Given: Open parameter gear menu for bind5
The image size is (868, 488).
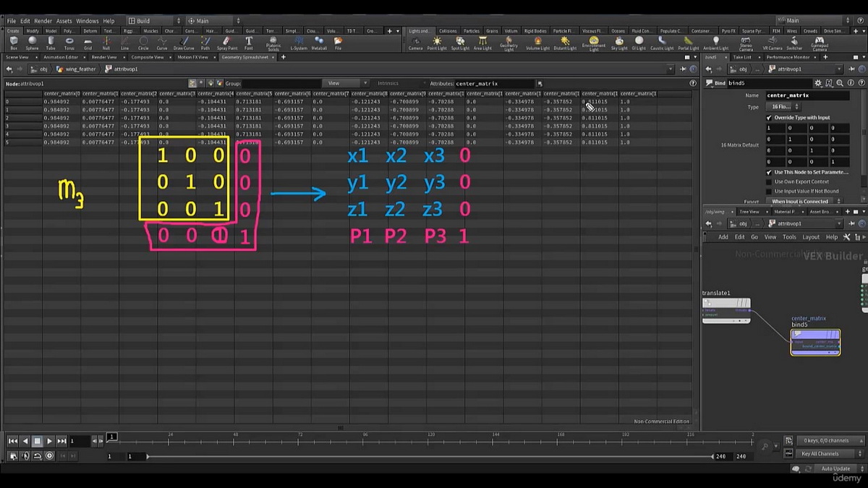Looking at the screenshot, I should pos(818,83).
